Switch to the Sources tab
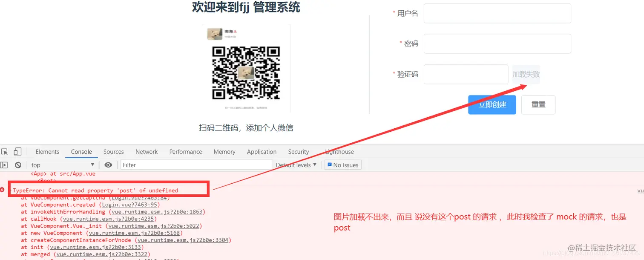This screenshot has height=260, width=644. [114, 152]
